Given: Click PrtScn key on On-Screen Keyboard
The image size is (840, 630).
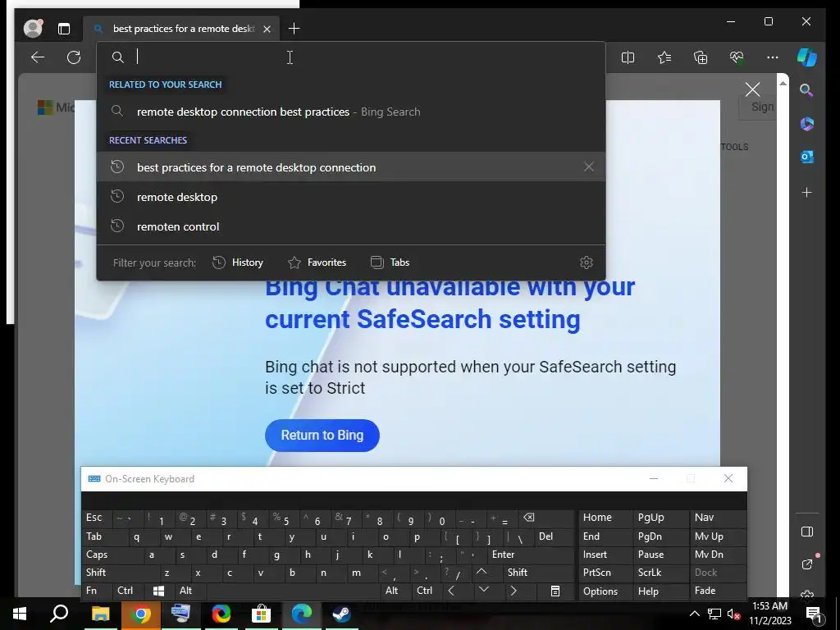Looking at the screenshot, I should click(x=605, y=573).
